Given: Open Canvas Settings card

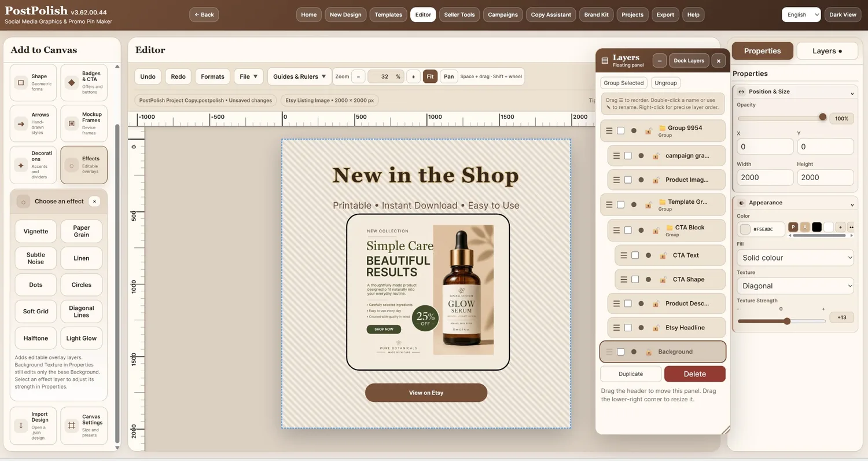Looking at the screenshot, I should pos(84,426).
